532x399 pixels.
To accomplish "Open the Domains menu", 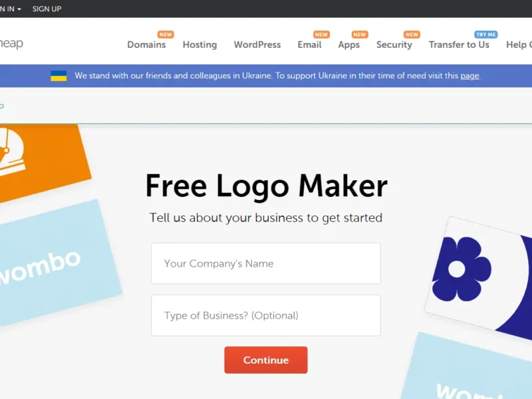I will [146, 45].
